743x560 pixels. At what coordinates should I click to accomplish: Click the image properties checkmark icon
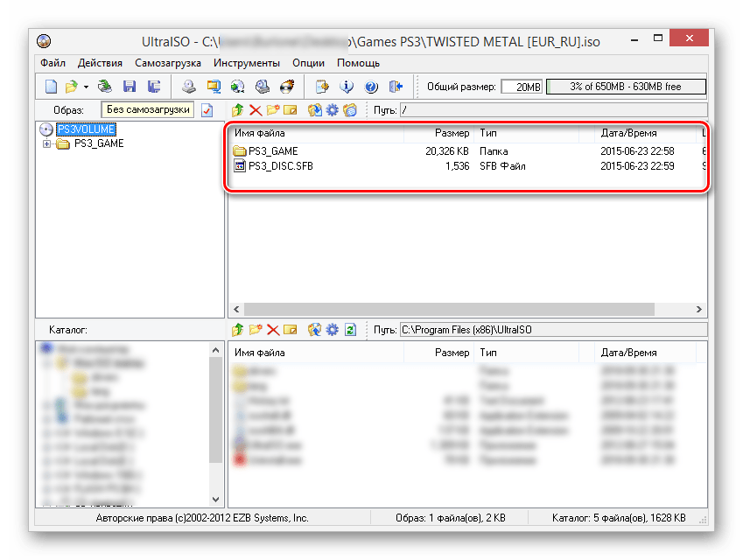(x=207, y=110)
